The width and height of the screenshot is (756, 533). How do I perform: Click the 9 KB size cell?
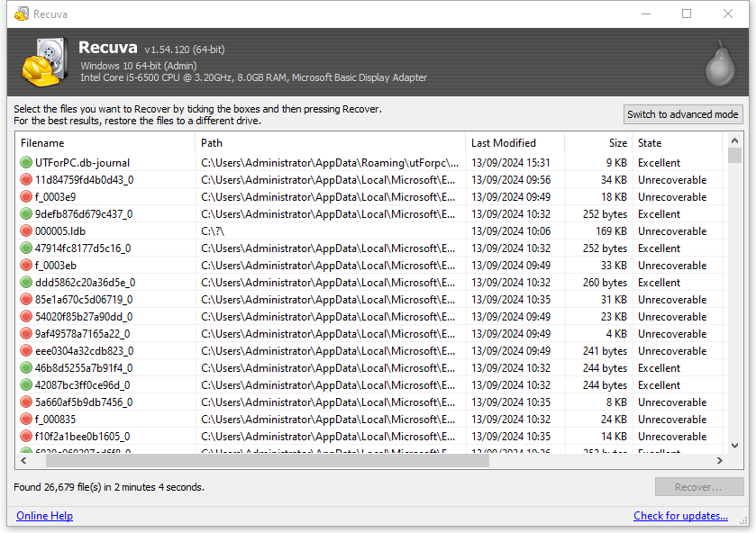pyautogui.click(x=616, y=163)
